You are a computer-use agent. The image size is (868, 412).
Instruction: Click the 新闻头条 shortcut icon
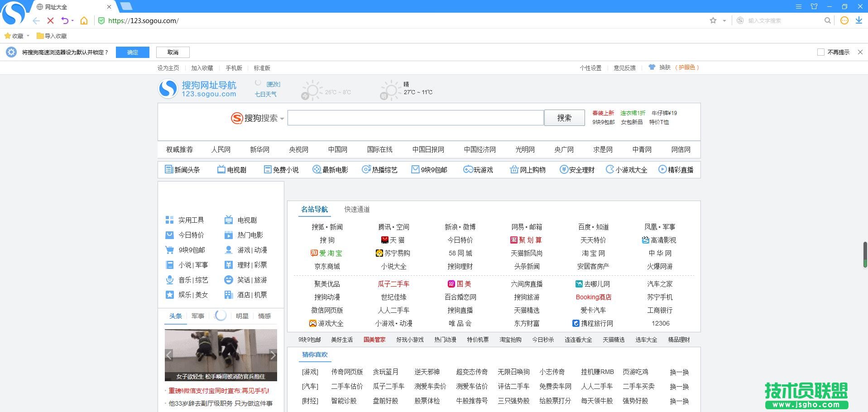(169, 169)
